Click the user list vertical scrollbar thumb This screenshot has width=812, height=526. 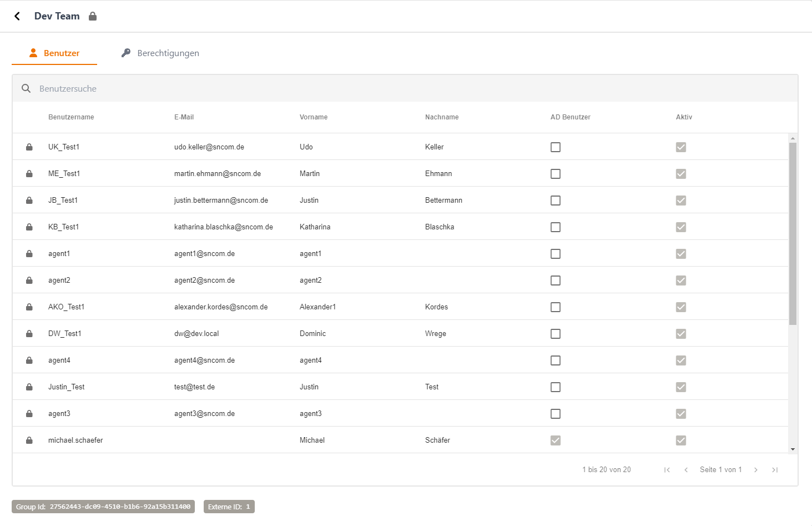tap(793, 233)
